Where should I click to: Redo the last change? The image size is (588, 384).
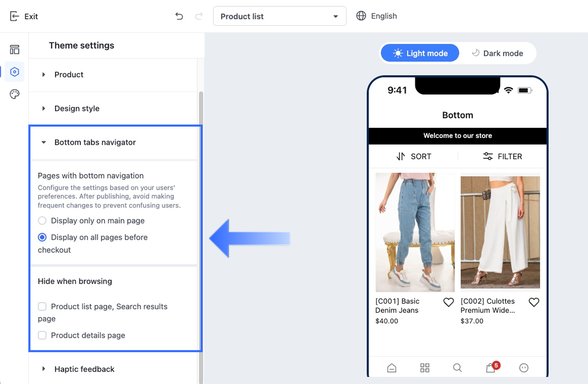[x=199, y=16]
